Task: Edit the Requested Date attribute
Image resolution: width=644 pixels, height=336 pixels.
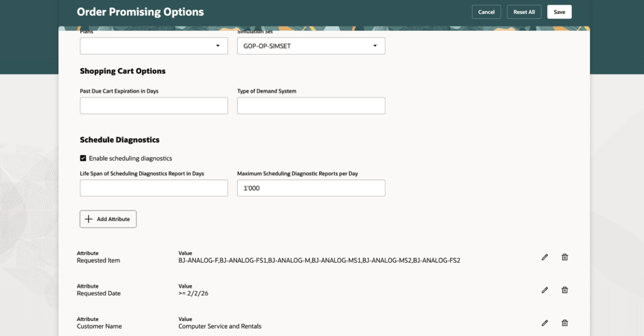Action: tap(544, 290)
